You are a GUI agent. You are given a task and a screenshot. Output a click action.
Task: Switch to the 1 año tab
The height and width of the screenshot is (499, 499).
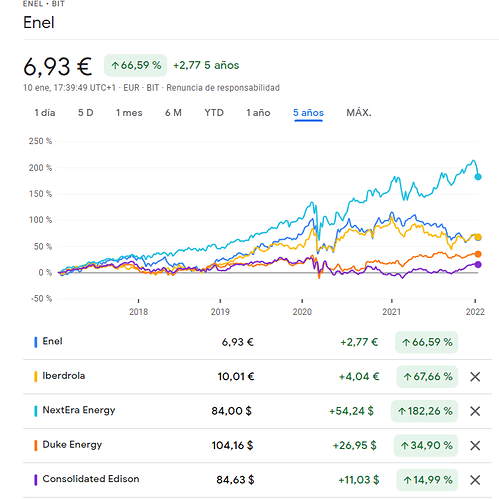[x=258, y=113]
